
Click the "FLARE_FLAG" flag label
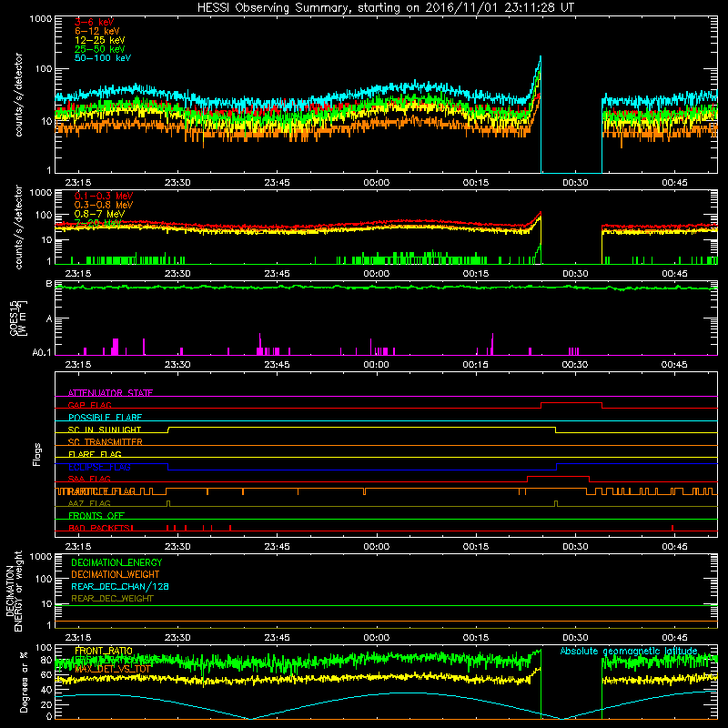pyautogui.click(x=95, y=454)
